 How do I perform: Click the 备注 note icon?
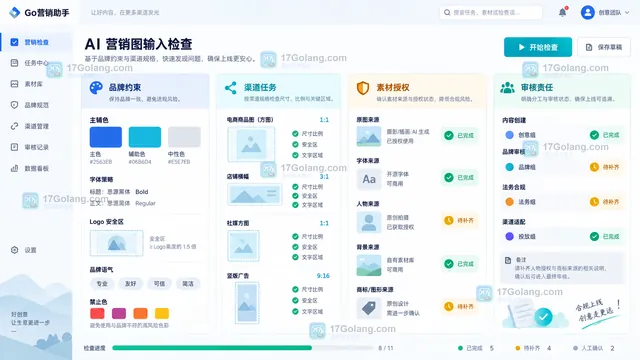point(508,260)
